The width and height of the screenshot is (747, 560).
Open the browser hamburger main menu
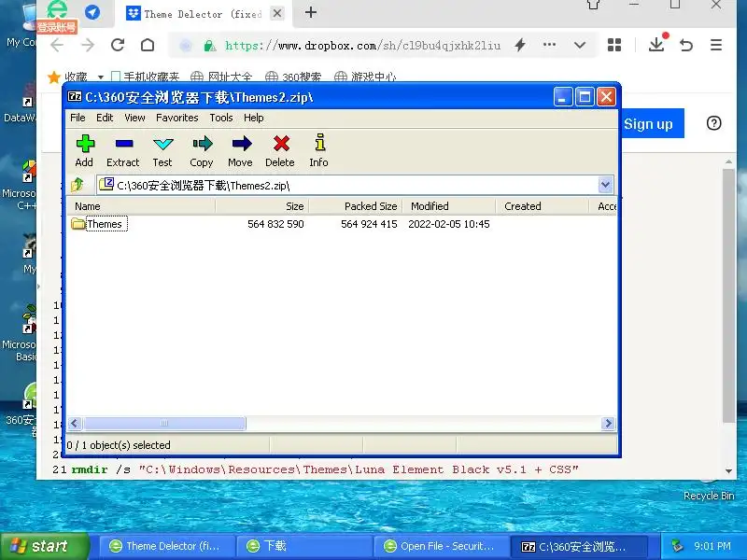click(716, 45)
